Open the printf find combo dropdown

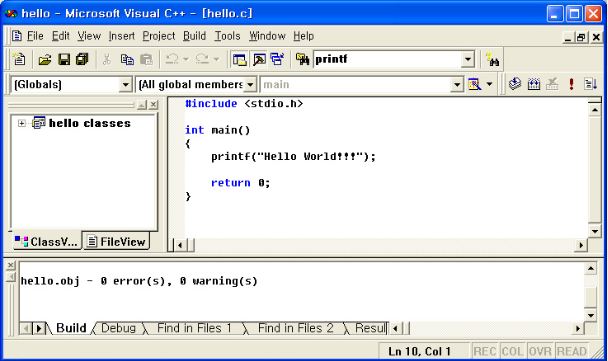point(468,59)
